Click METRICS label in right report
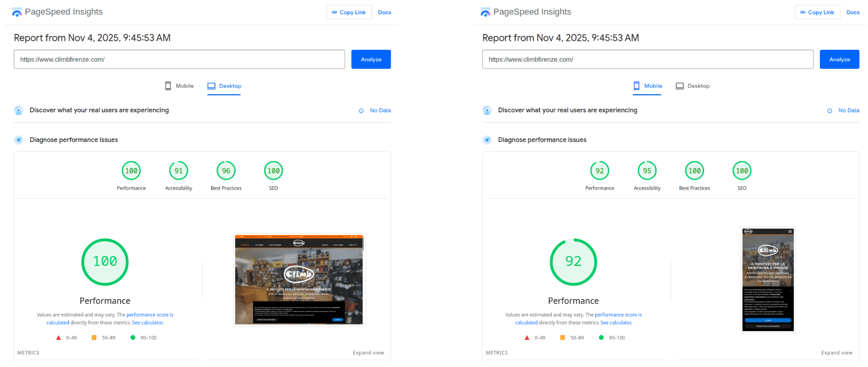This screenshot has height=367, width=868. [497, 353]
